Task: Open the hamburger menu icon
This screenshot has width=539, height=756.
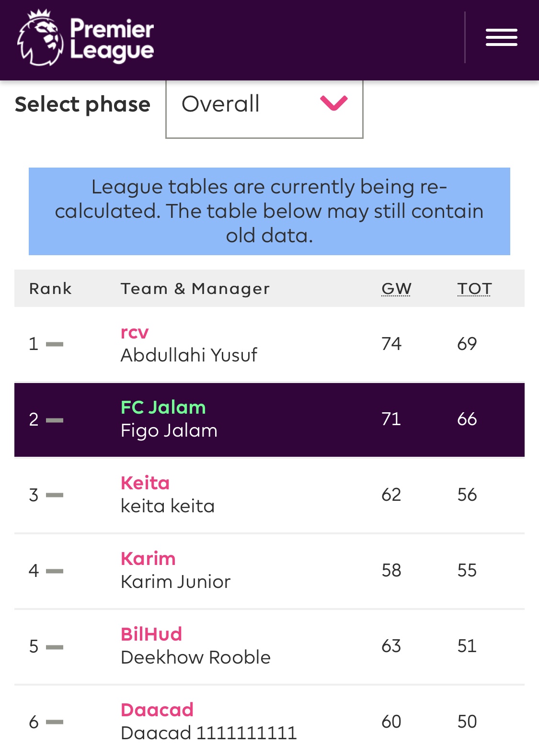Action: [501, 37]
